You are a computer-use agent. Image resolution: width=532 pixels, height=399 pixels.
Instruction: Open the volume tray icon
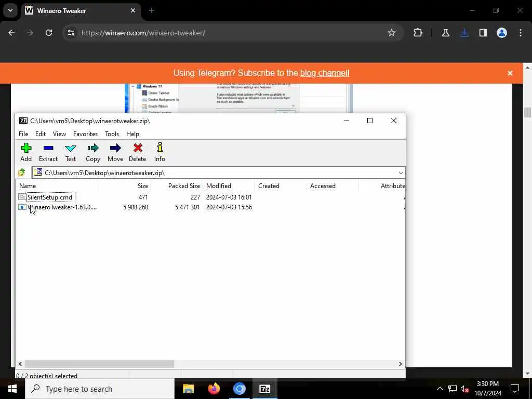[464, 389]
